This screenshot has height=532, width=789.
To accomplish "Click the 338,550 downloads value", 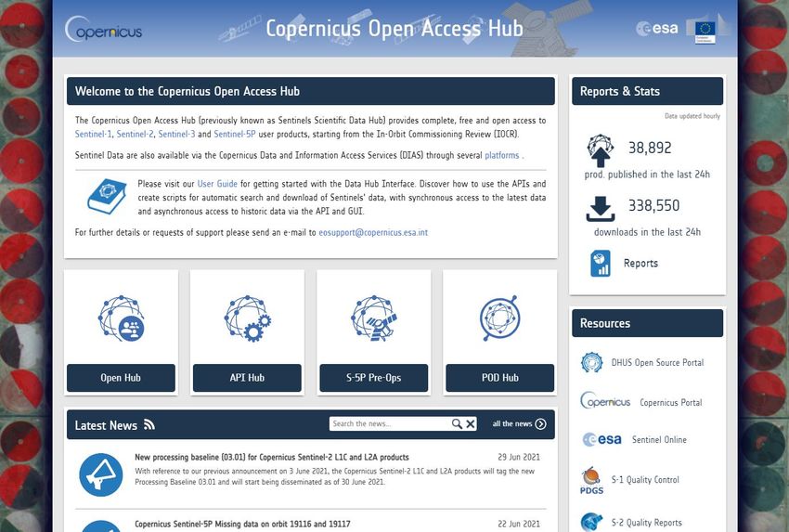I will click(x=653, y=205).
